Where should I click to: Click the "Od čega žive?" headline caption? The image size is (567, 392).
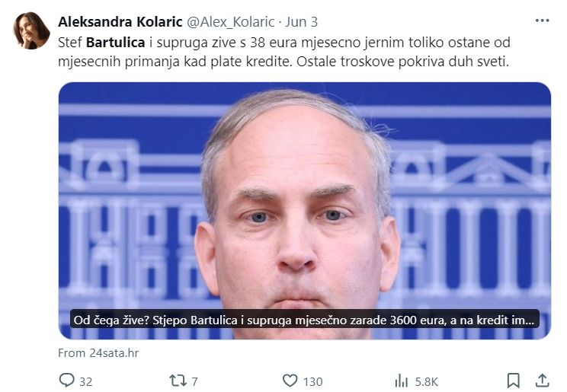click(x=304, y=320)
